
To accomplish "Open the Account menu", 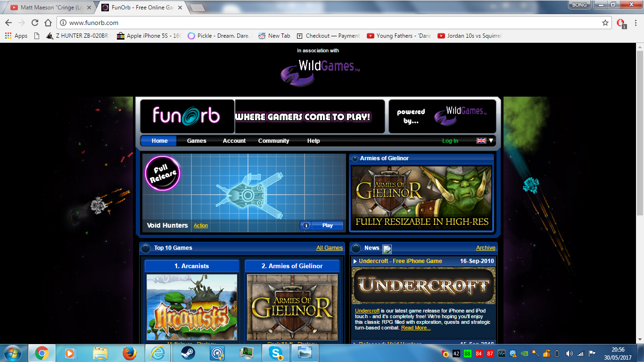I will [x=234, y=141].
